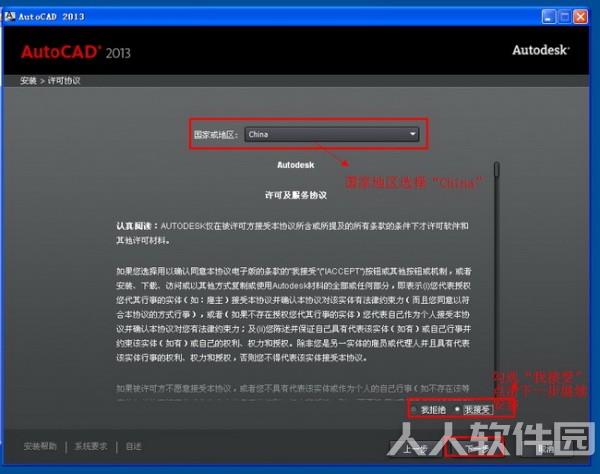Click the license agreement scrollbar thumb
Viewport: 600px width, 474px height.
point(497,169)
